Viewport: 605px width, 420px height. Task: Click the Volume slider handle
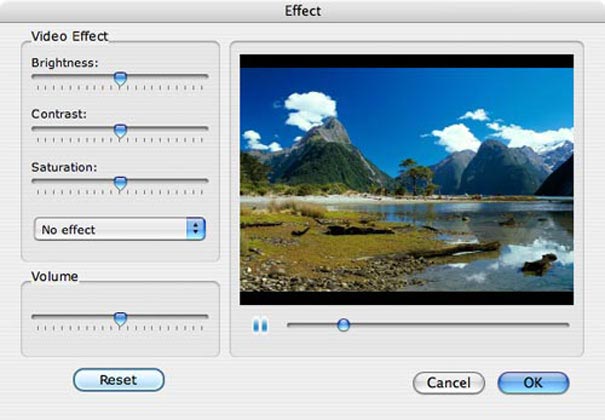120,319
